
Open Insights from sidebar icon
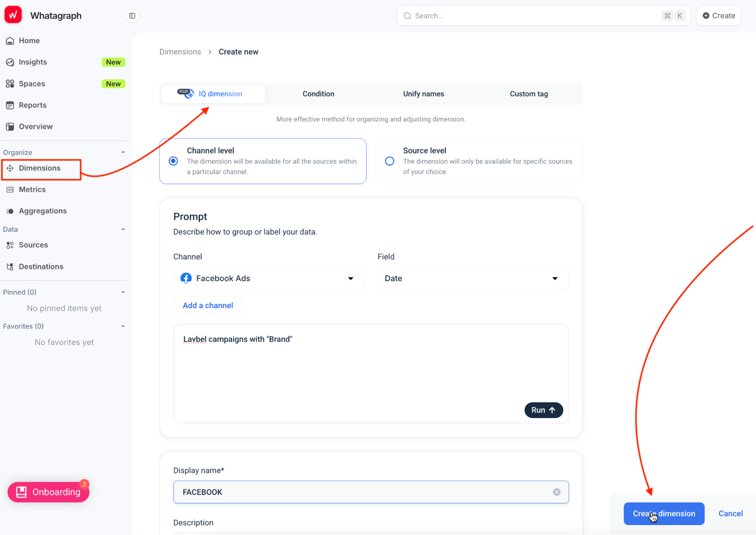[10, 62]
